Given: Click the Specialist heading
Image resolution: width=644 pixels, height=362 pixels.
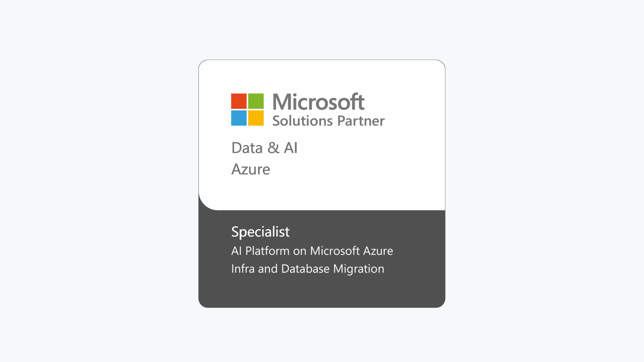Looking at the screenshot, I should 260,232.
